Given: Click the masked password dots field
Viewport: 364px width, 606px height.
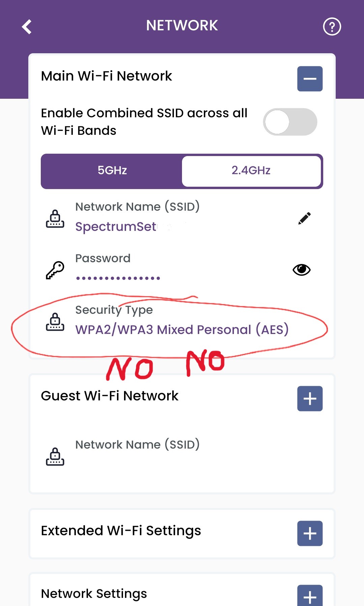Looking at the screenshot, I should (x=118, y=278).
